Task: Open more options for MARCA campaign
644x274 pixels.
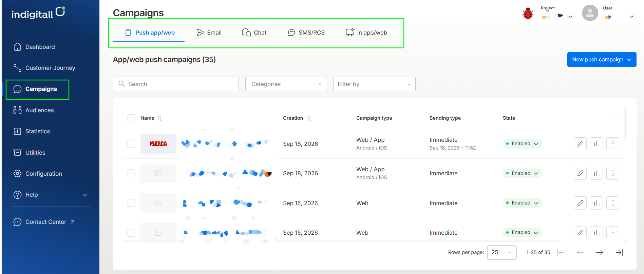Action: [x=613, y=144]
